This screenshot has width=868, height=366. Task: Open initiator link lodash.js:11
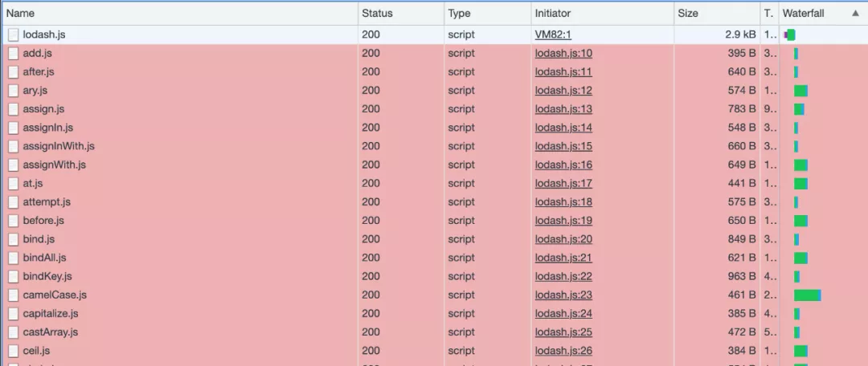coord(563,72)
